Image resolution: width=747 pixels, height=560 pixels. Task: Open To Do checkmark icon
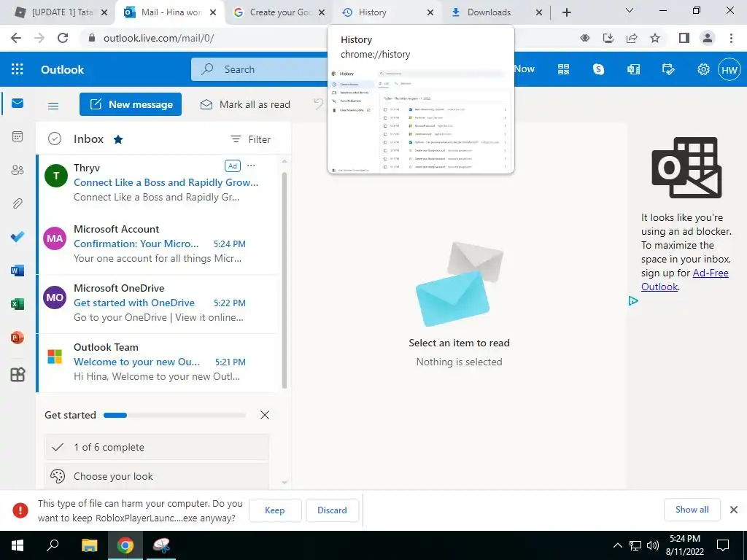click(18, 237)
